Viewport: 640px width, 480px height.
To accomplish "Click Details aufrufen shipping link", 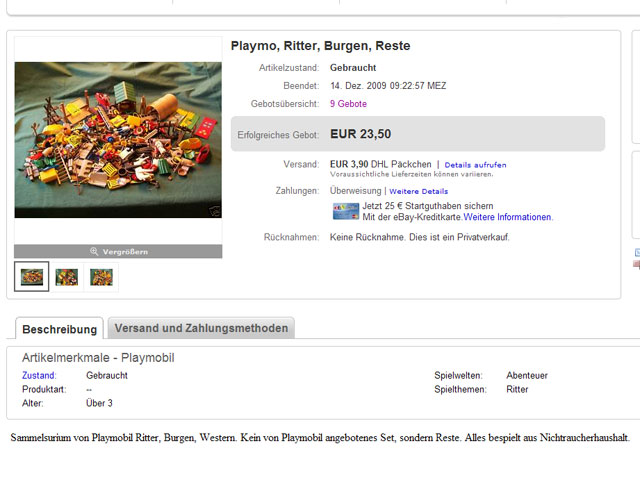I will click(475, 165).
